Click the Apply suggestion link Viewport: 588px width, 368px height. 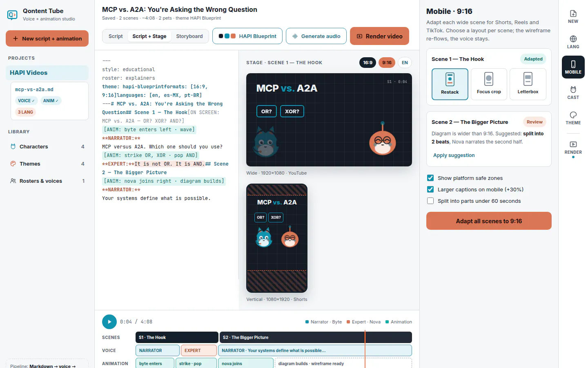point(454,155)
